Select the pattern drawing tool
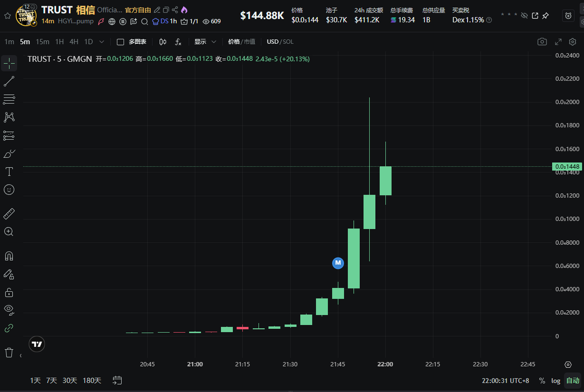The width and height of the screenshot is (584, 392). pyautogui.click(x=9, y=117)
